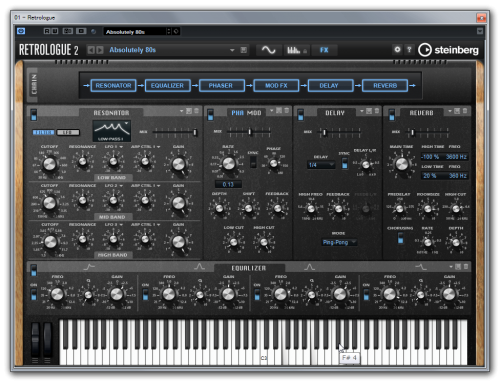Toggle the Reverb Chorusing switch
The image size is (500, 382).
401,238
